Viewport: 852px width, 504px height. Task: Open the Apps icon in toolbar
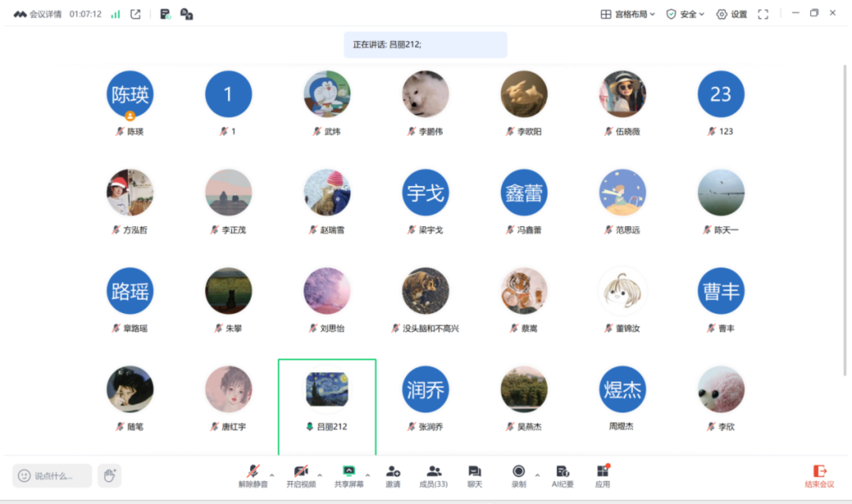point(603,476)
